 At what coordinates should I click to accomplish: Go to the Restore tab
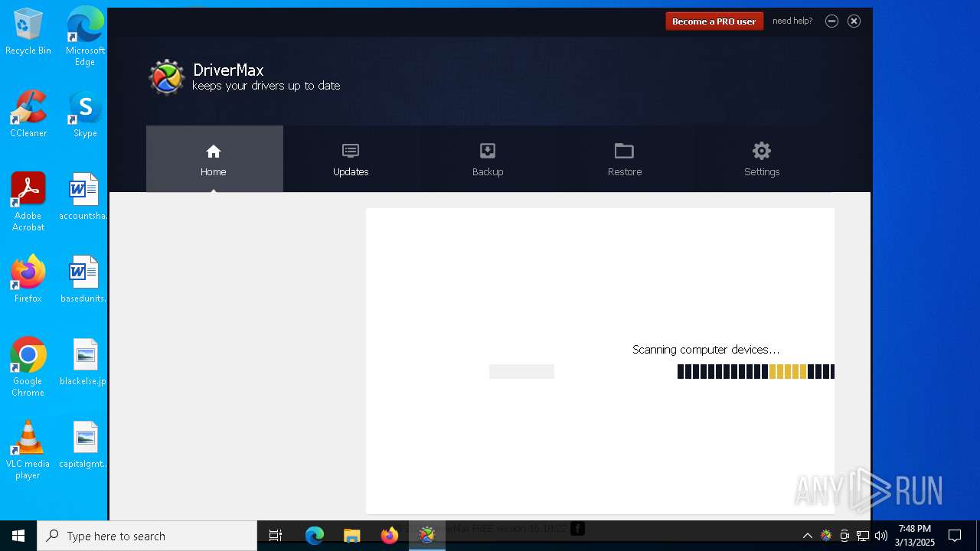tap(625, 159)
